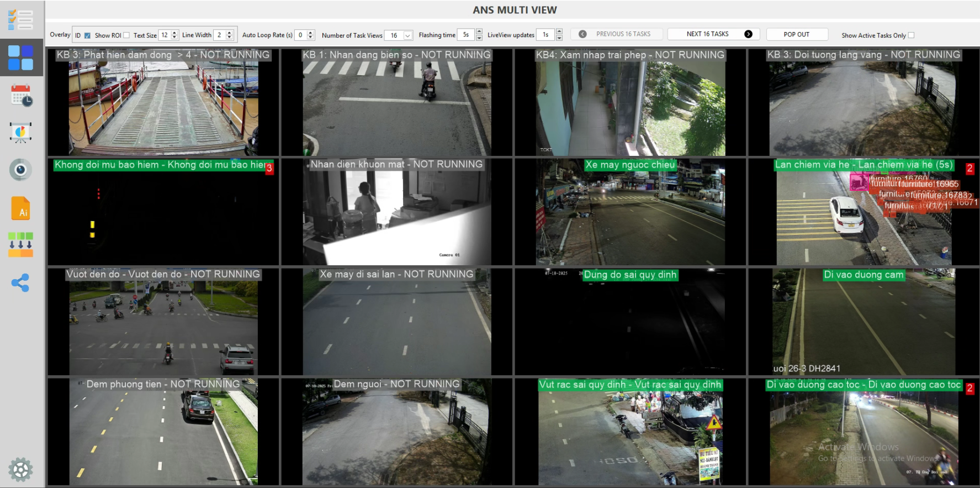
Task: Click the NEXT 16 TASKS button
Action: tap(713, 34)
